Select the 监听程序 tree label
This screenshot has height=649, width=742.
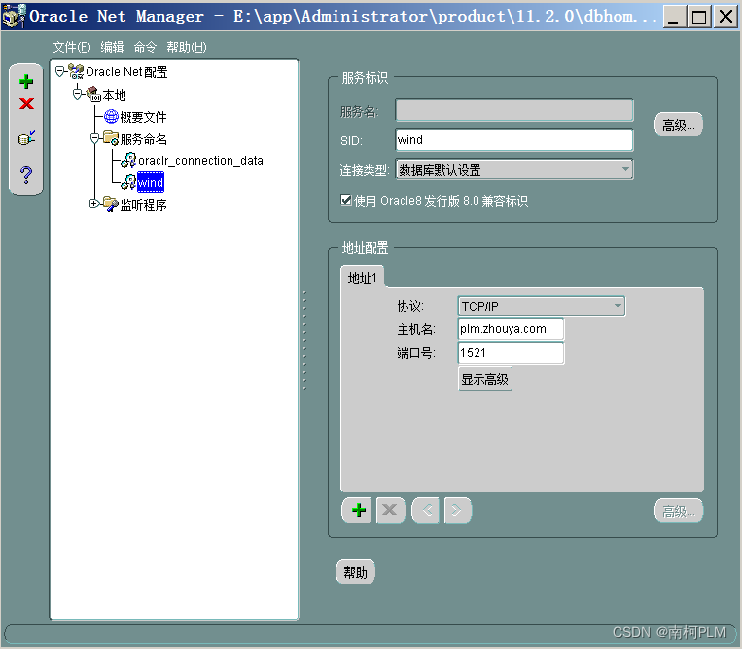(x=143, y=204)
